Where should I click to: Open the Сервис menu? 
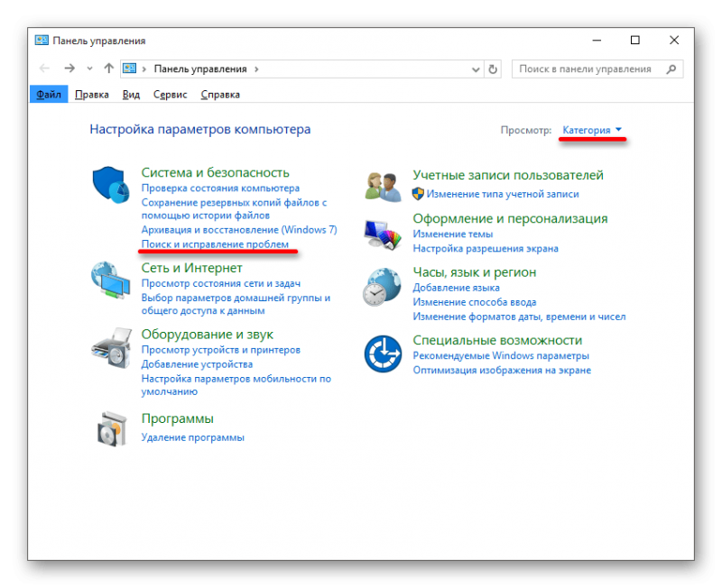(170, 95)
